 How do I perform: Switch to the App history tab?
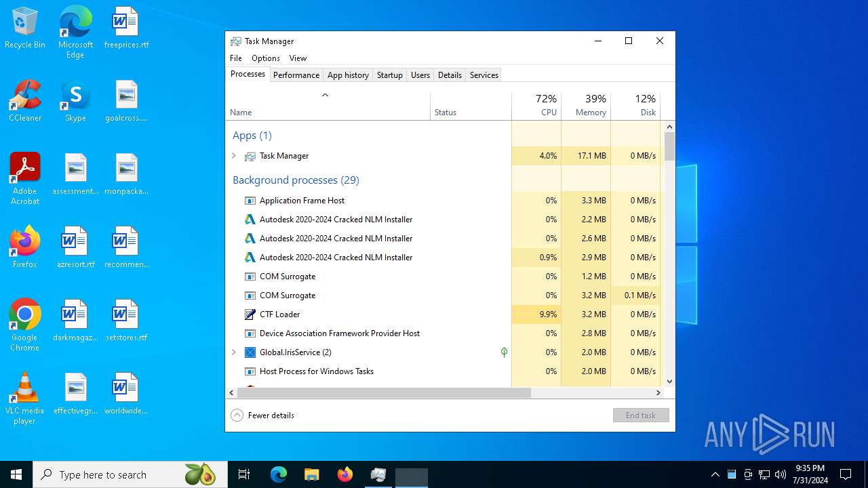tap(348, 75)
